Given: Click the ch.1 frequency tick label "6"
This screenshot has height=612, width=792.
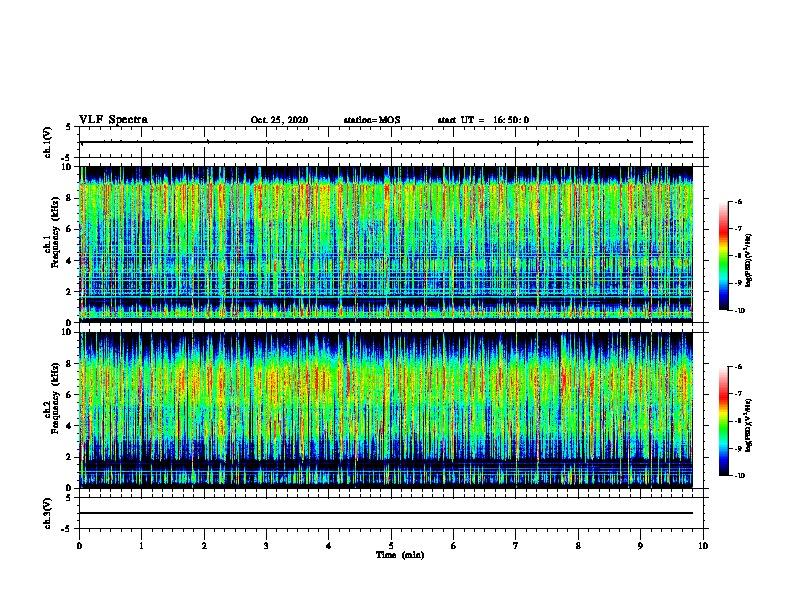Looking at the screenshot, I should click(x=69, y=229).
